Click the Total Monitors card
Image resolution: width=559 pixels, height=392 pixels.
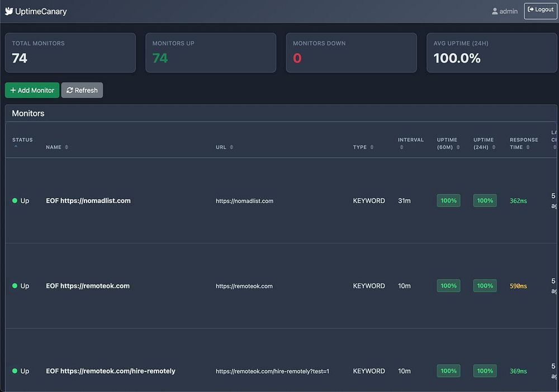pyautogui.click(x=70, y=53)
